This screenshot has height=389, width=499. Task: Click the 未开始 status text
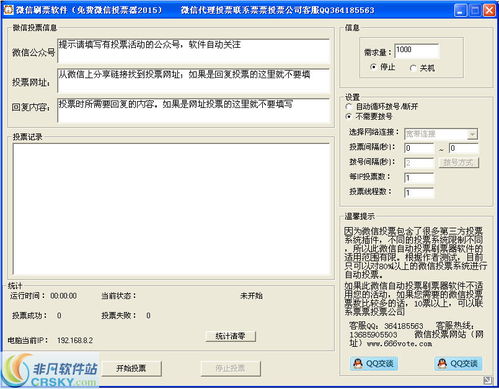click(x=251, y=296)
